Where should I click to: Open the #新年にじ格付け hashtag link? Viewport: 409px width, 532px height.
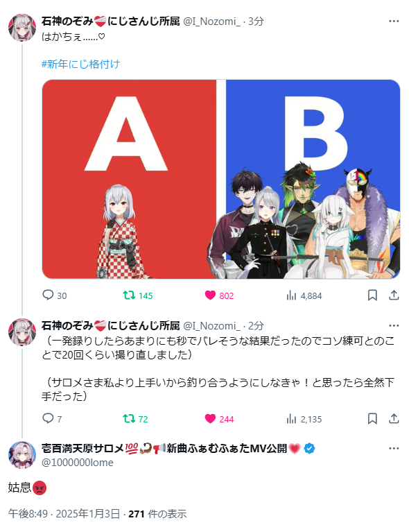coord(80,64)
